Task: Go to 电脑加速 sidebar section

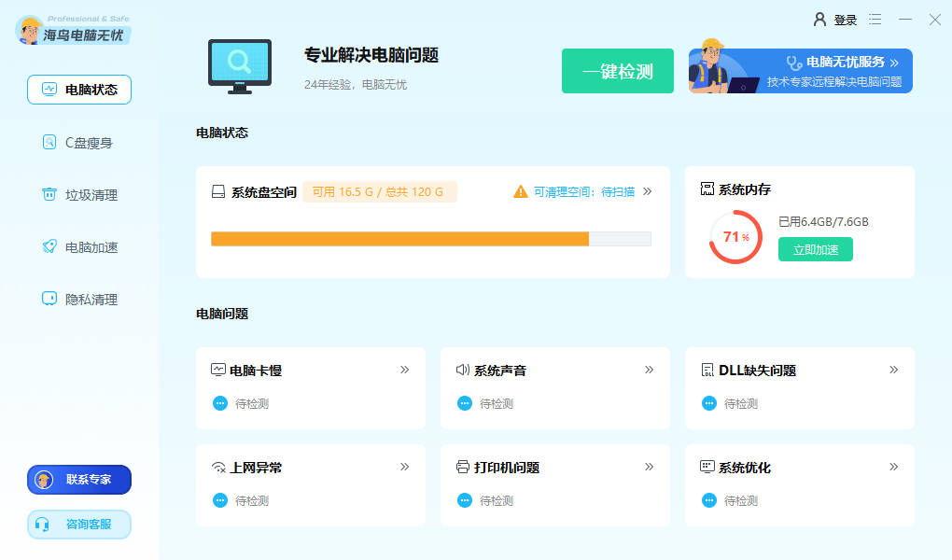Action: click(79, 247)
